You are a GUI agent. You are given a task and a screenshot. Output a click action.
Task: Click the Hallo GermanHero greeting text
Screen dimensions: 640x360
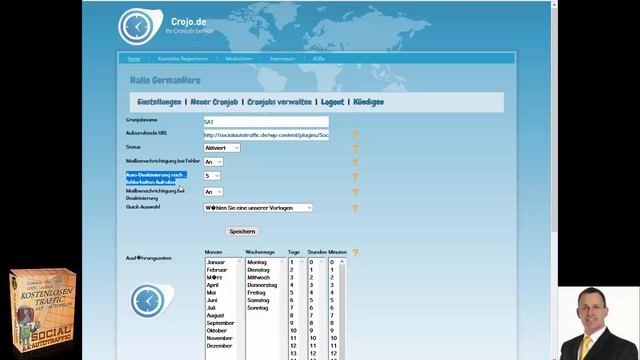pos(165,80)
